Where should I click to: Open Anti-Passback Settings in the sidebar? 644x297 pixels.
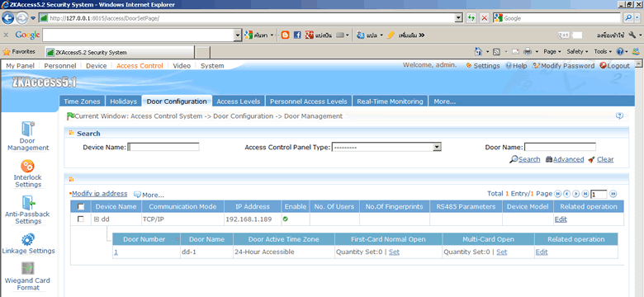[x=28, y=210]
